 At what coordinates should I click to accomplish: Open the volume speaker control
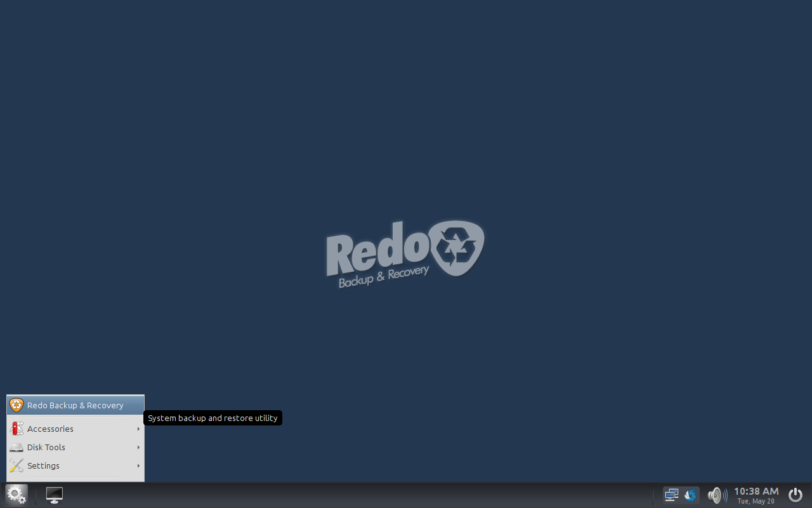(717, 495)
